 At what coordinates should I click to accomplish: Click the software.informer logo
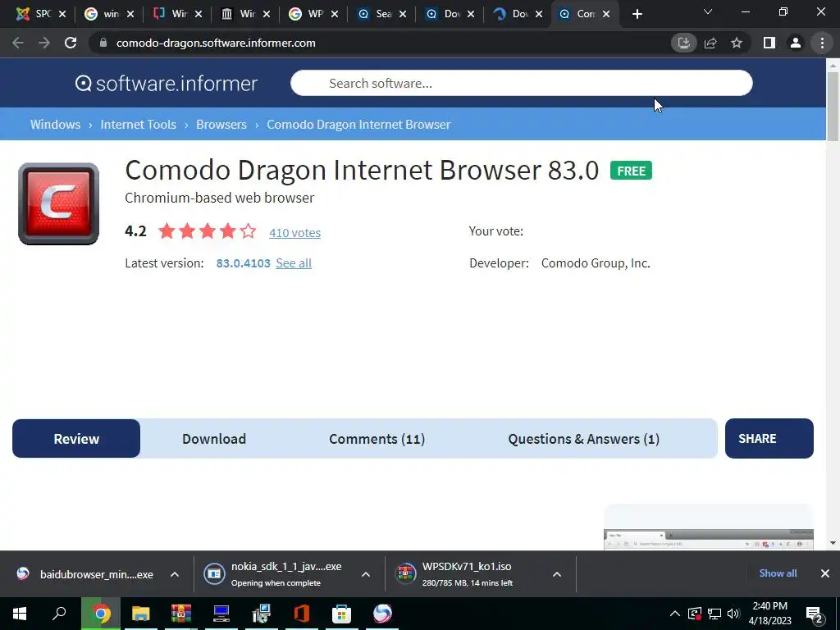166,84
